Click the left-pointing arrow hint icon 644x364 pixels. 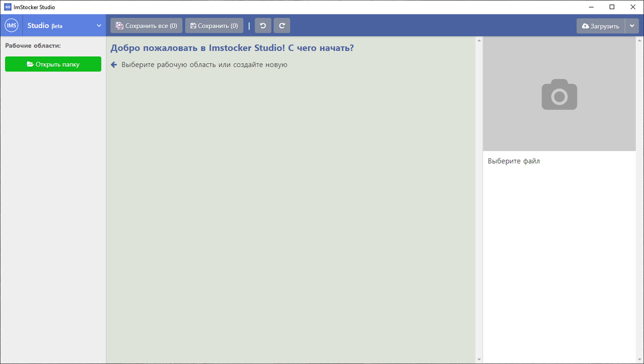coord(114,65)
